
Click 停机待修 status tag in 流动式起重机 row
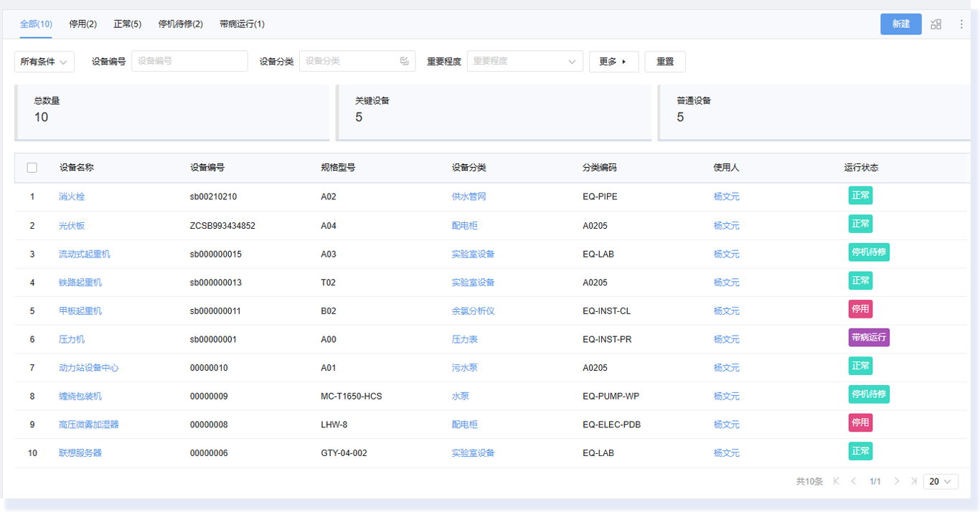coord(869,252)
